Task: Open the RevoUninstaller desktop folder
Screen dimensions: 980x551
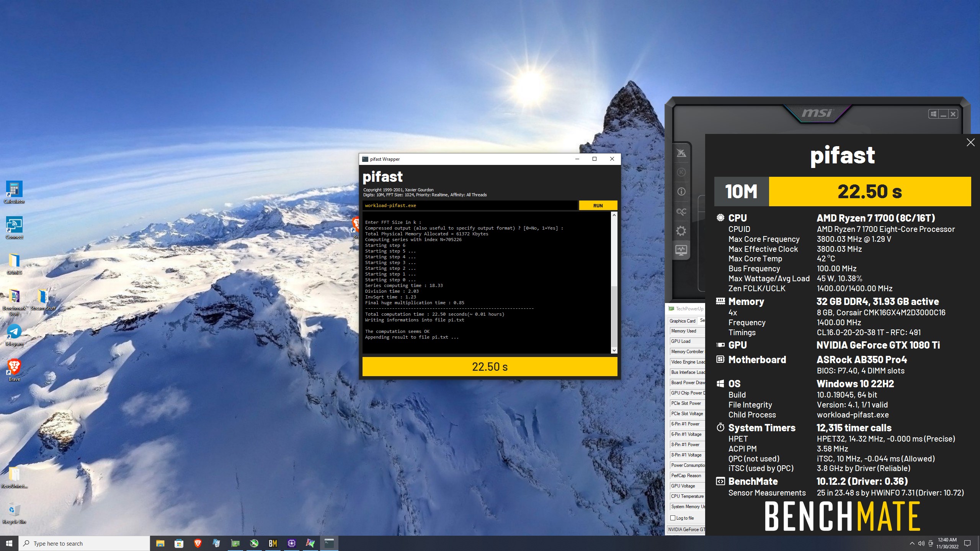Action: pyautogui.click(x=14, y=477)
